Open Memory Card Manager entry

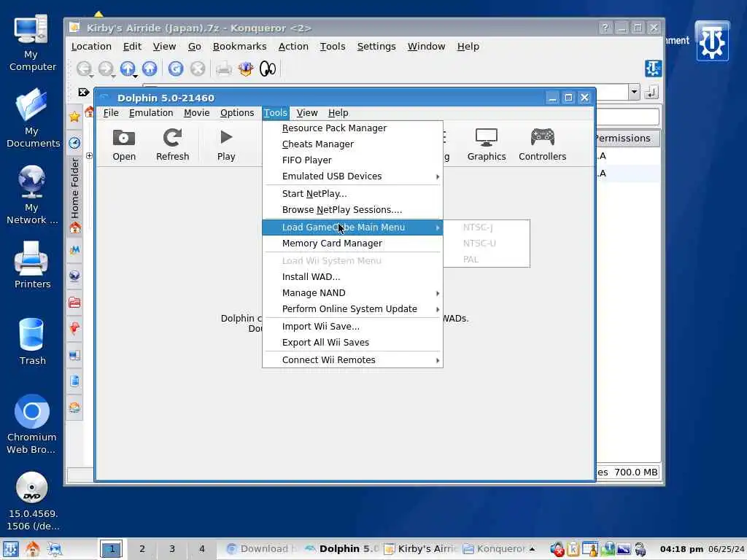(x=352, y=244)
